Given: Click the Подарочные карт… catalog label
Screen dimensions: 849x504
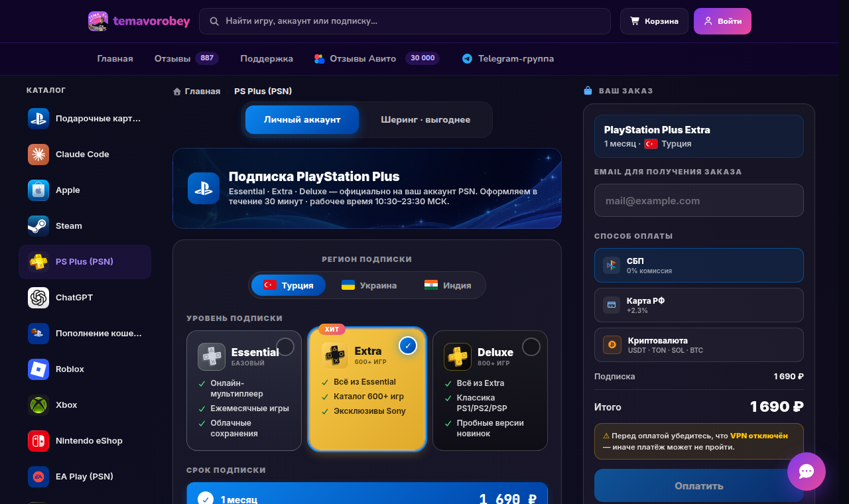Looking at the screenshot, I should click(x=98, y=119).
